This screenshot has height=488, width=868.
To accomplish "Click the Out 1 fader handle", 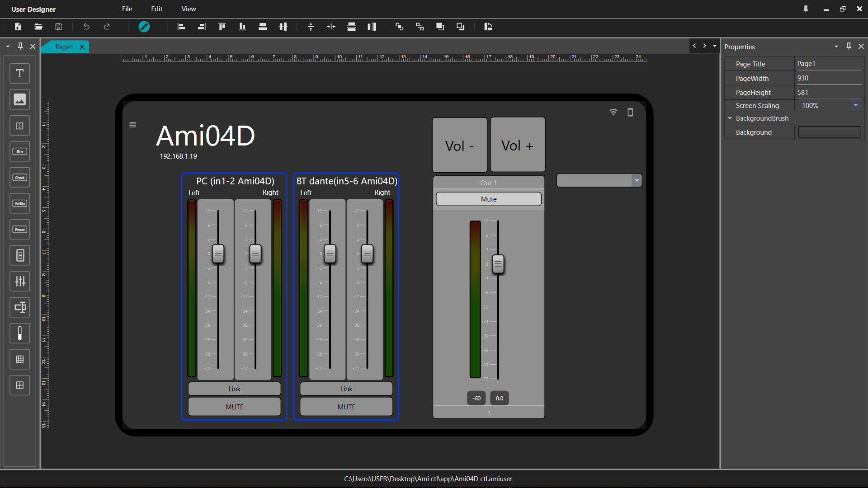I will click(x=498, y=264).
